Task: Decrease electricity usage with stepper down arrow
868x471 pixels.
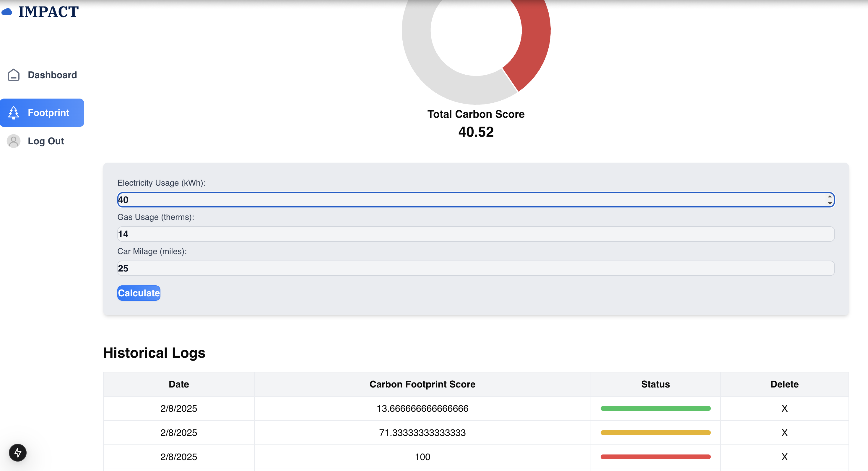Action: [830, 203]
